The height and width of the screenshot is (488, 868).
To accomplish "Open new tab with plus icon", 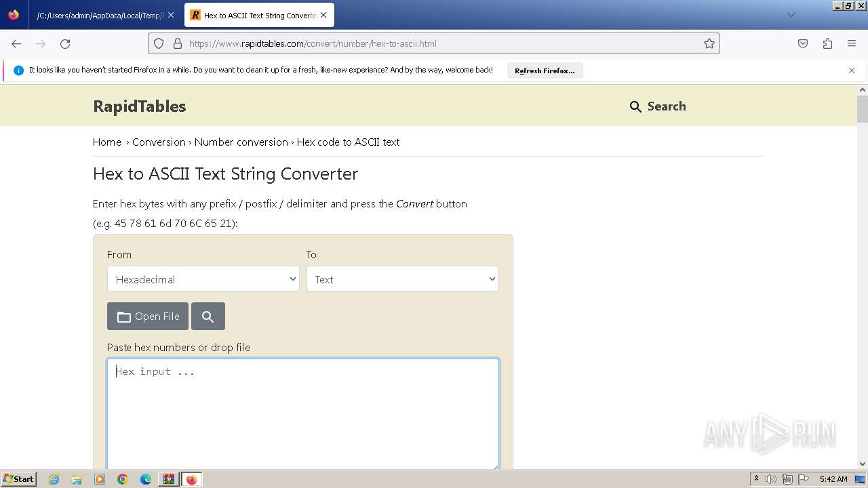I will tap(349, 15).
